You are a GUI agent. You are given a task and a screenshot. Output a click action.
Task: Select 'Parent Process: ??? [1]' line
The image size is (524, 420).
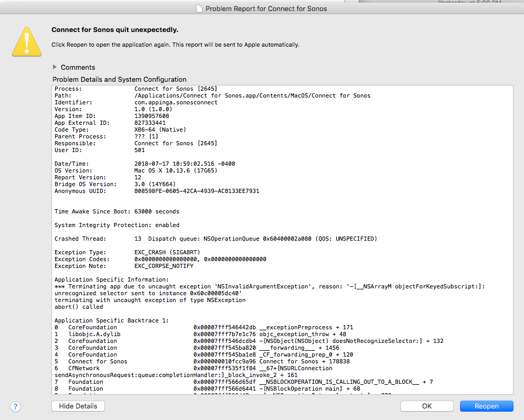click(106, 136)
